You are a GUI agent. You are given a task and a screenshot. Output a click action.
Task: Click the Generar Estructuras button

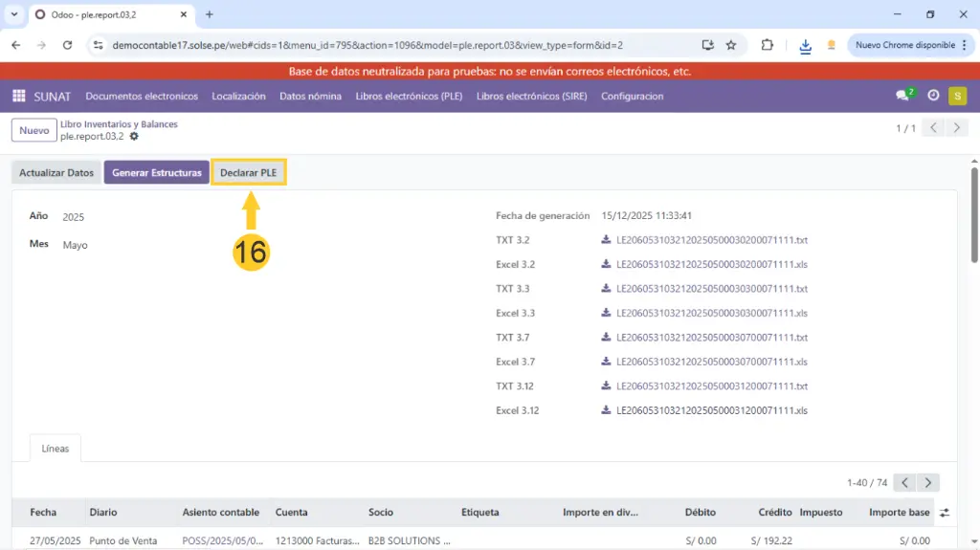[x=156, y=173]
